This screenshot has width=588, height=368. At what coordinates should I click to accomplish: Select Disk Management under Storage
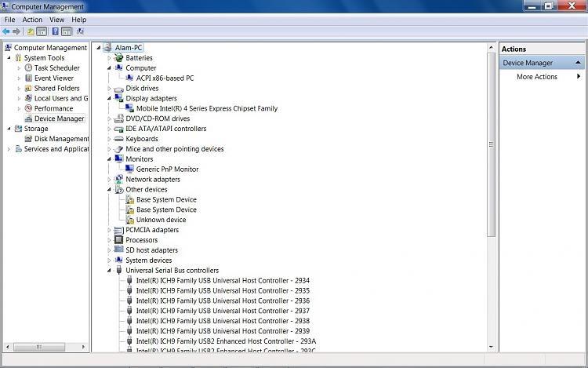(61, 139)
